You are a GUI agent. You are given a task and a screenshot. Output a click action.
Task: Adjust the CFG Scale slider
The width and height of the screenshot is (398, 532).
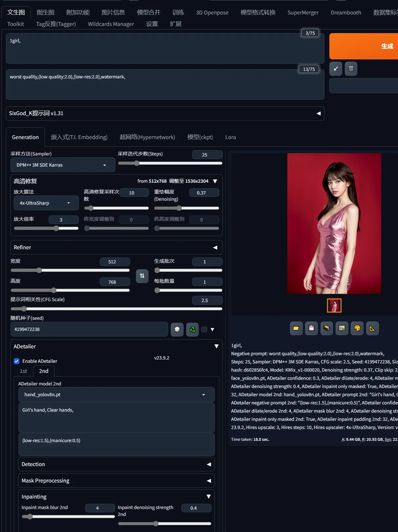tap(116, 309)
